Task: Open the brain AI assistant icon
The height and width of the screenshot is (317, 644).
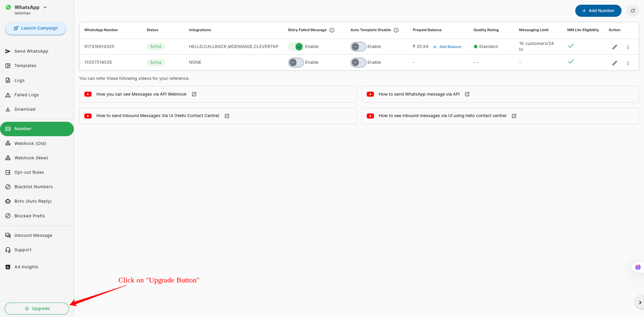Action: click(638, 267)
